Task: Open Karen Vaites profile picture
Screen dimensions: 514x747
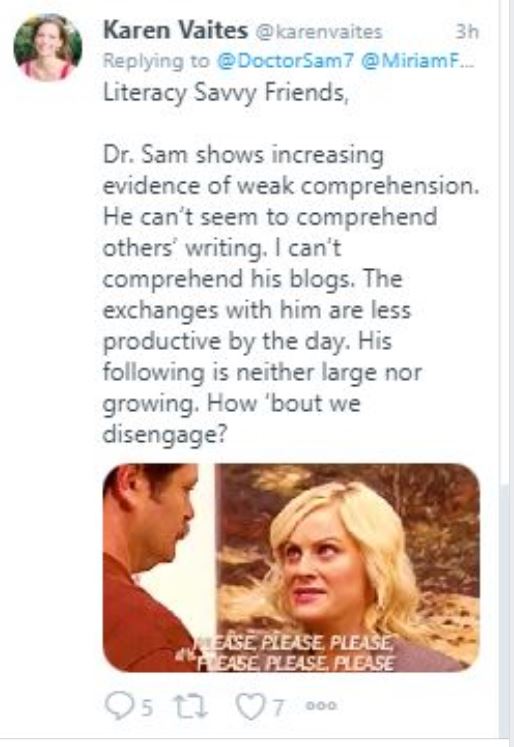Action: point(48,47)
